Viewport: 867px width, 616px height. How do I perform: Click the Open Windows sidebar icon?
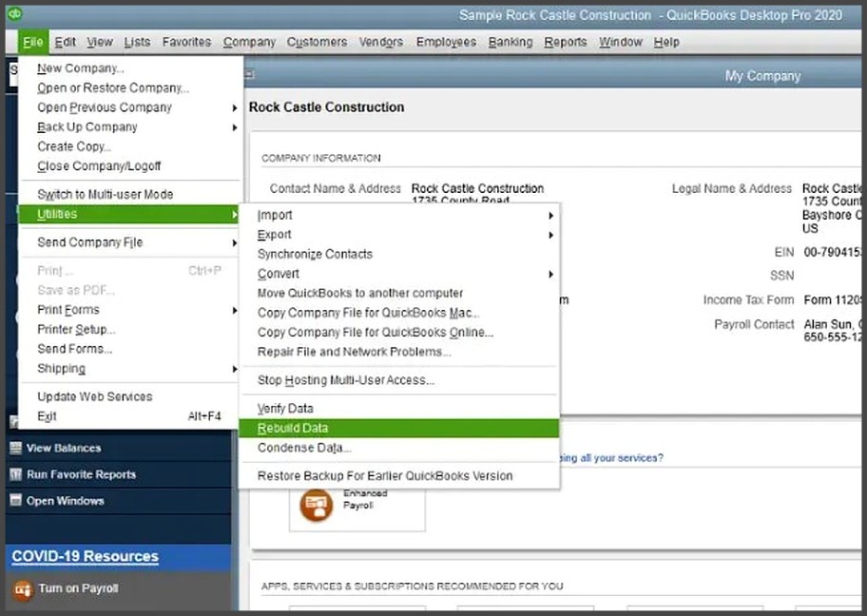point(15,500)
